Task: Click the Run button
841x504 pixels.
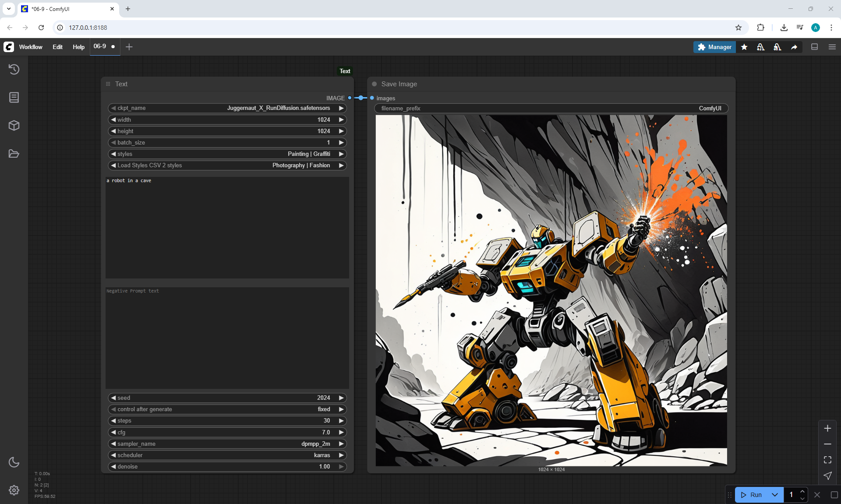Action: [752, 495]
